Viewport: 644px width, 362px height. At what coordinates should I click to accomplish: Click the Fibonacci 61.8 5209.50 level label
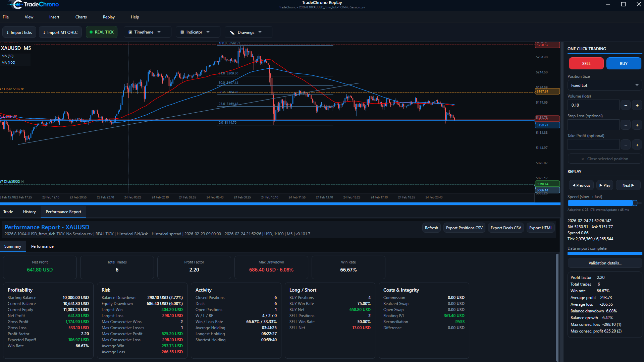(228, 73)
